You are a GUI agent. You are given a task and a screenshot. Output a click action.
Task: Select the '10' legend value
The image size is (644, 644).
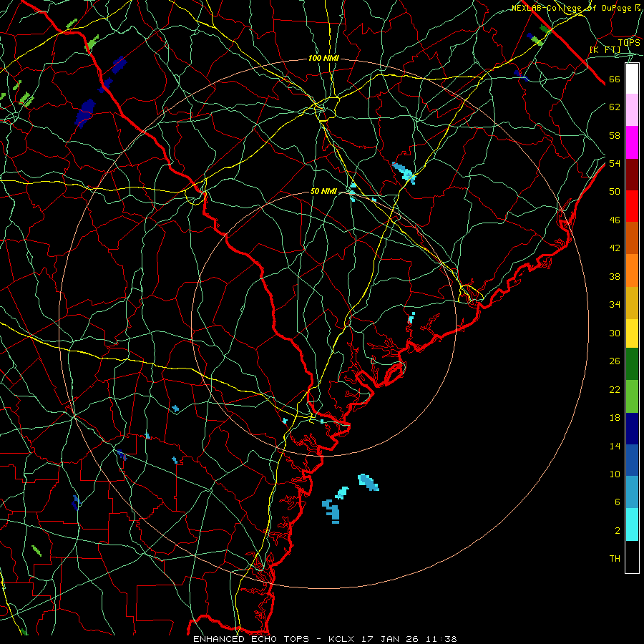click(615, 474)
